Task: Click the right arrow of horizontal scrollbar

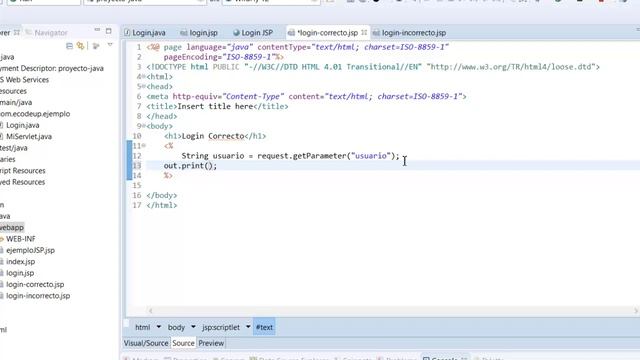Action: pos(636,311)
